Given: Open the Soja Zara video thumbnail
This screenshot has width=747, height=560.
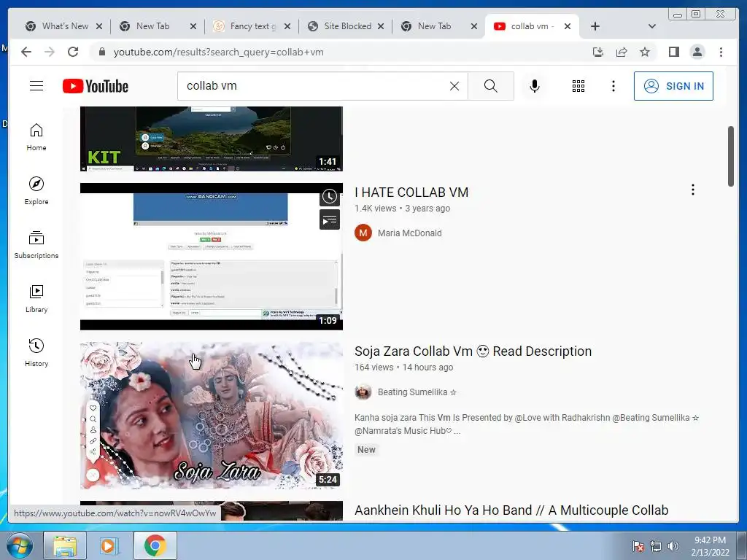Looking at the screenshot, I should (211, 415).
